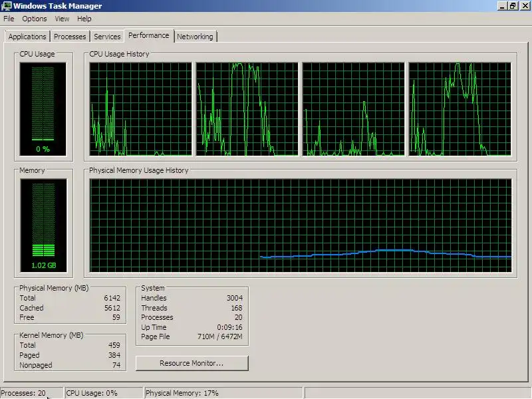Open the Help menu

84,19
